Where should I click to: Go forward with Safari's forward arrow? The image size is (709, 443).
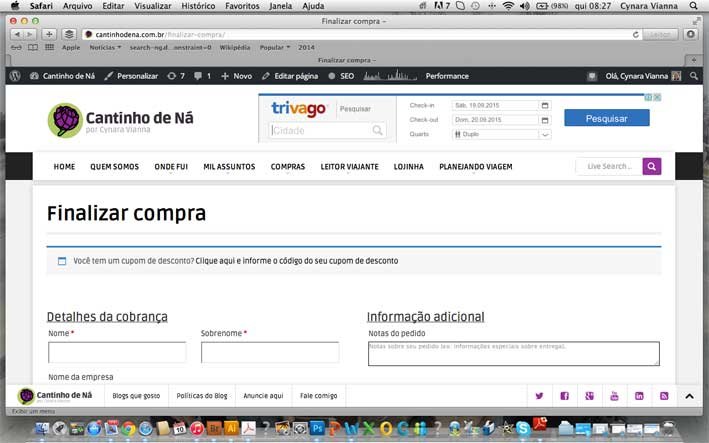tap(29, 34)
